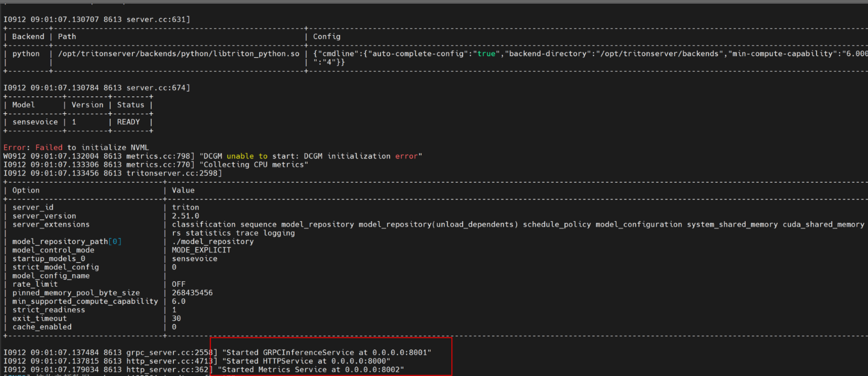The width and height of the screenshot is (868, 376).
Task: Click the 'model_repository_path[0]' option
Action: pos(67,242)
